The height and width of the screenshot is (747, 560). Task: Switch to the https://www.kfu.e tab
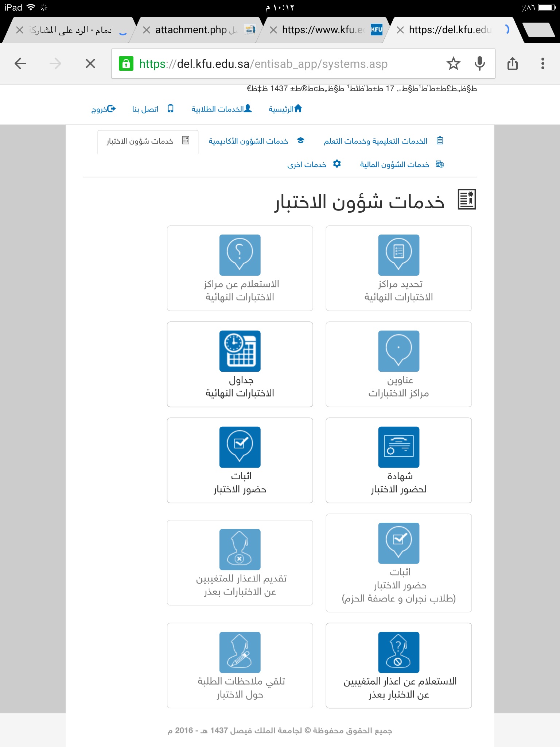[323, 30]
